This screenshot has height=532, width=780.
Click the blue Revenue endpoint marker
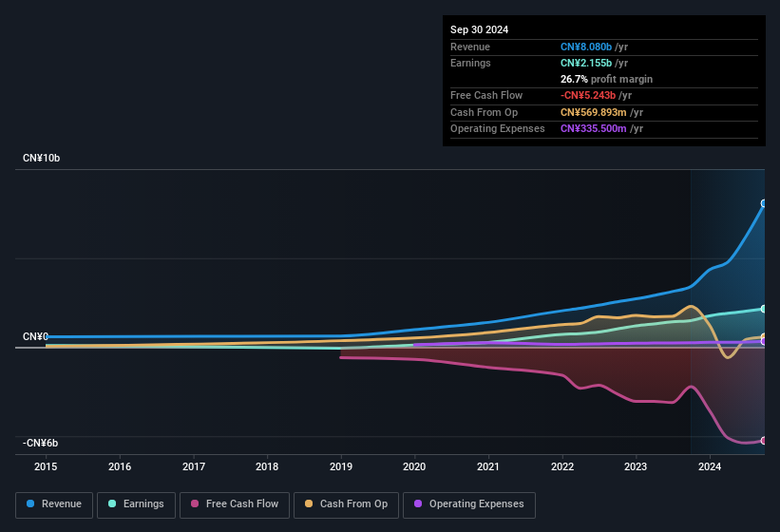point(764,203)
